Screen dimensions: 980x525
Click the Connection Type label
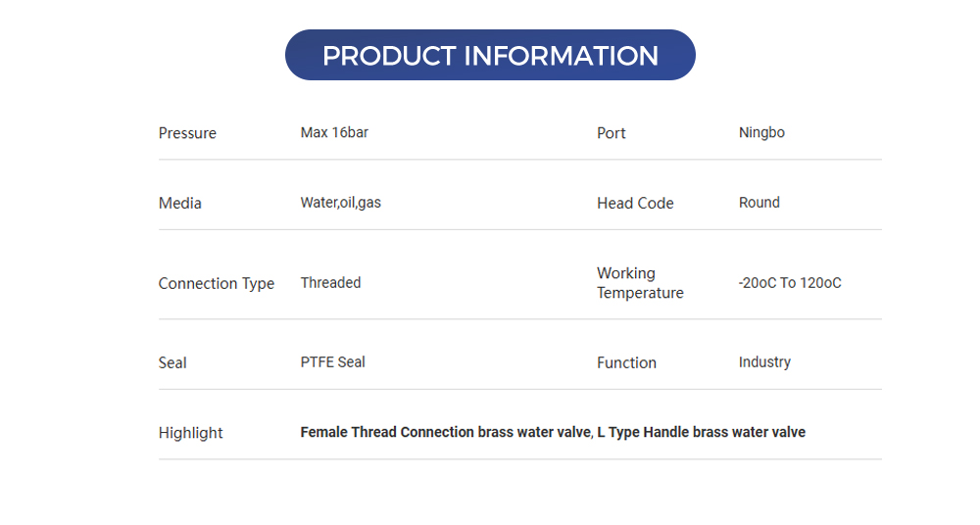click(x=217, y=284)
